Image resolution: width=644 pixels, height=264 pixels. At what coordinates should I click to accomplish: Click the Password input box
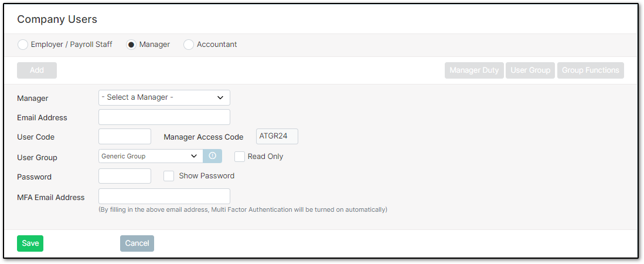[x=125, y=176]
